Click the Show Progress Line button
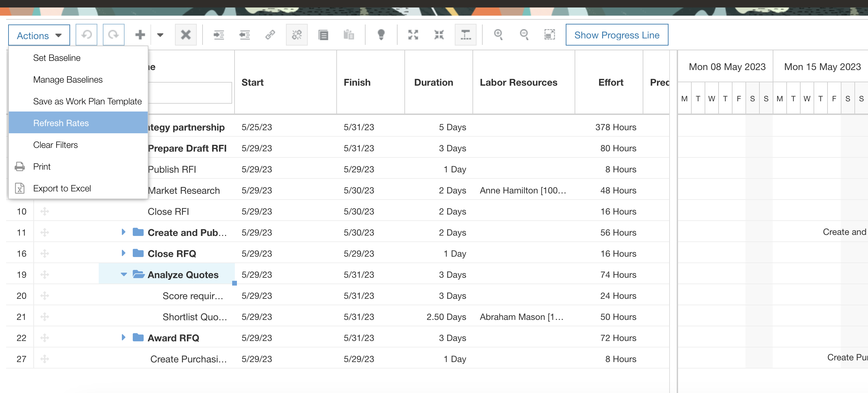The height and width of the screenshot is (393, 868). 617,35
